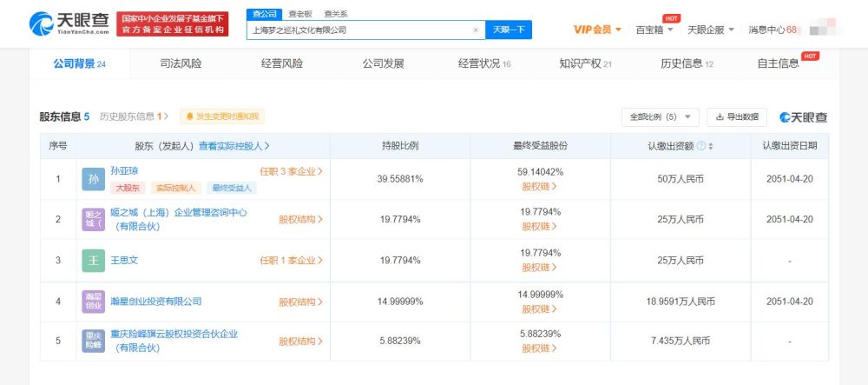
Task: Click the 重庆险峰 company logo icon
Action: [93, 342]
